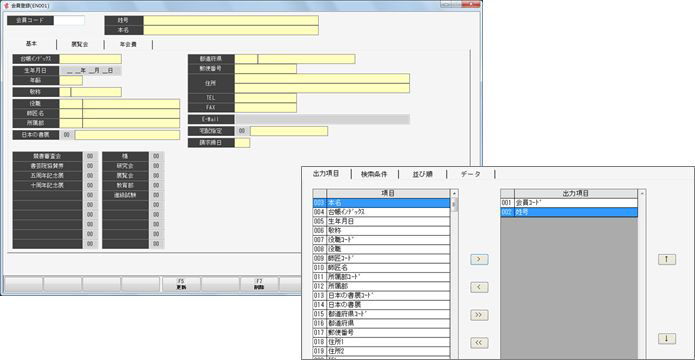
Task: Click the F5 更新 function button
Action: pyautogui.click(x=181, y=284)
